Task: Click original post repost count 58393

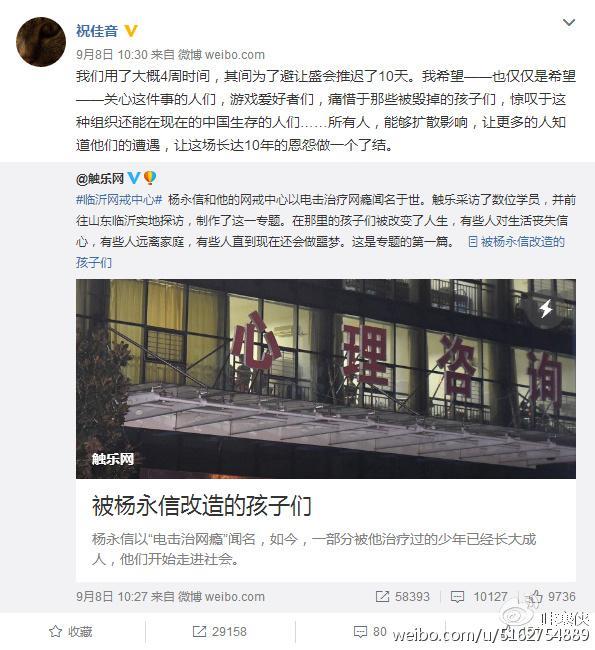Action: pyautogui.click(x=403, y=597)
